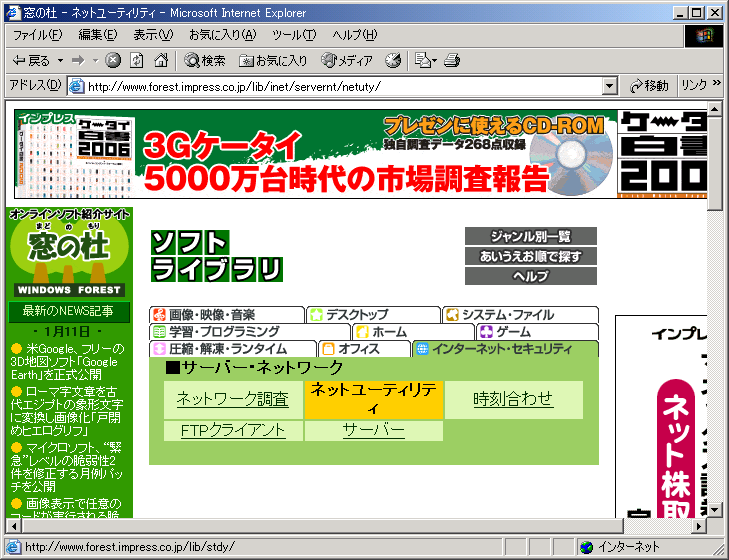This screenshot has width=729, height=560.
Task: Print the page with the printer icon
Action: pyautogui.click(x=452, y=60)
